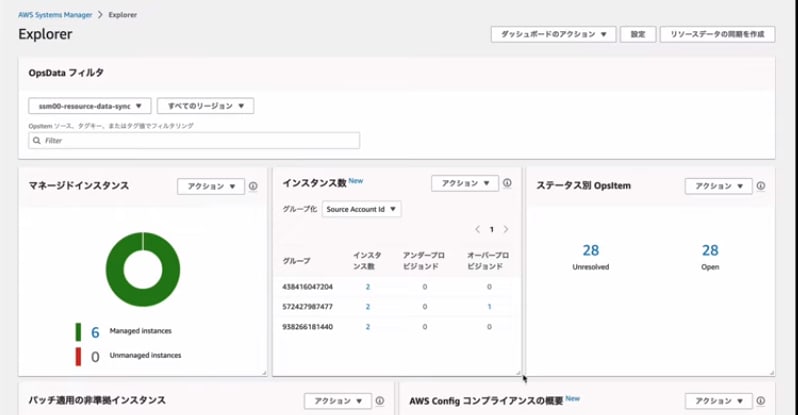Click page number 1 in instance table pagination
The image size is (798, 415).
coord(492,229)
